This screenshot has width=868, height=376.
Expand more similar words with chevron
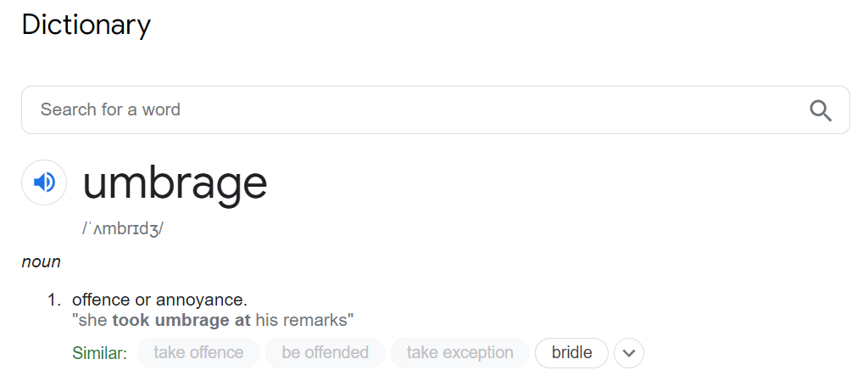pyautogui.click(x=629, y=353)
